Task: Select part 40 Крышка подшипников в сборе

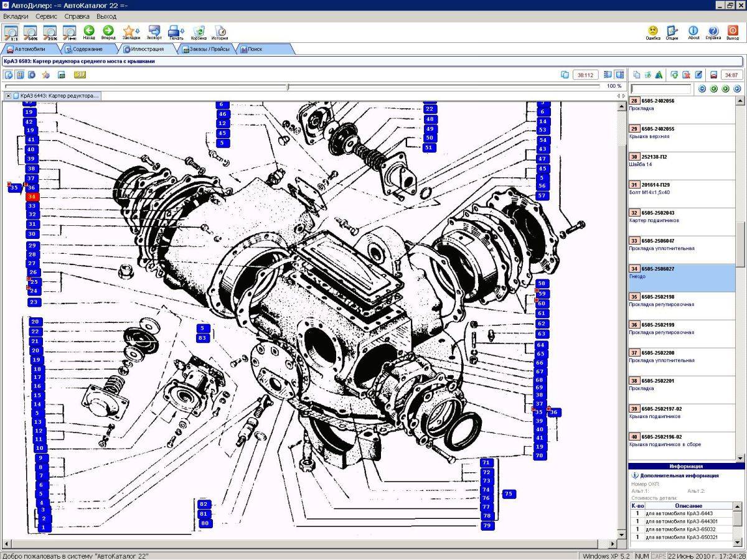Action: pos(682,446)
